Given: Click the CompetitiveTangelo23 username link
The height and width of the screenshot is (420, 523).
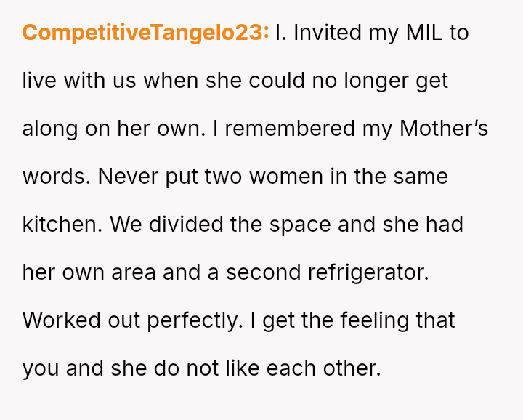Looking at the screenshot, I should (x=145, y=33).
